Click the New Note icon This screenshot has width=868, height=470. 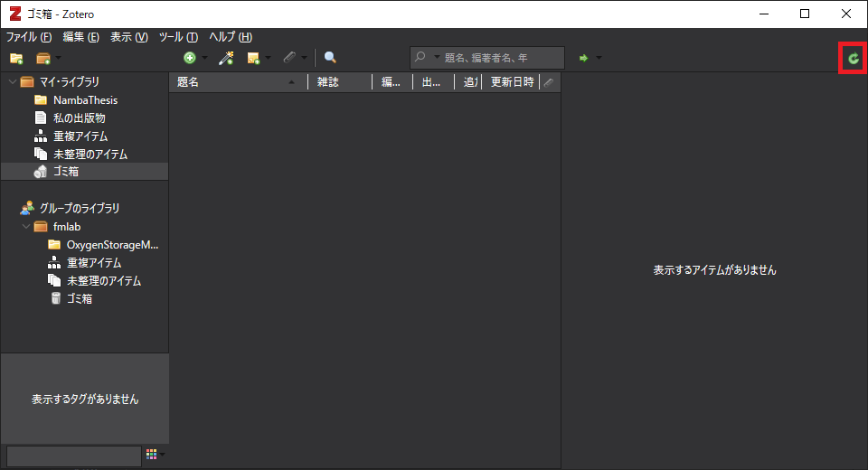[x=253, y=58]
